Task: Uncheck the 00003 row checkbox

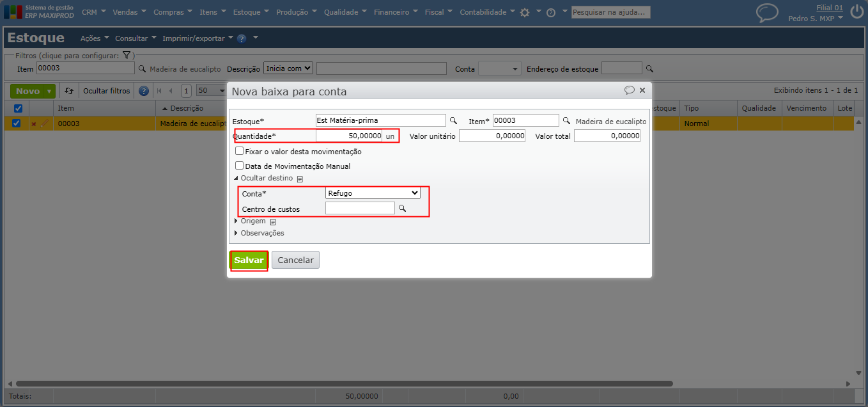Action: [x=17, y=124]
